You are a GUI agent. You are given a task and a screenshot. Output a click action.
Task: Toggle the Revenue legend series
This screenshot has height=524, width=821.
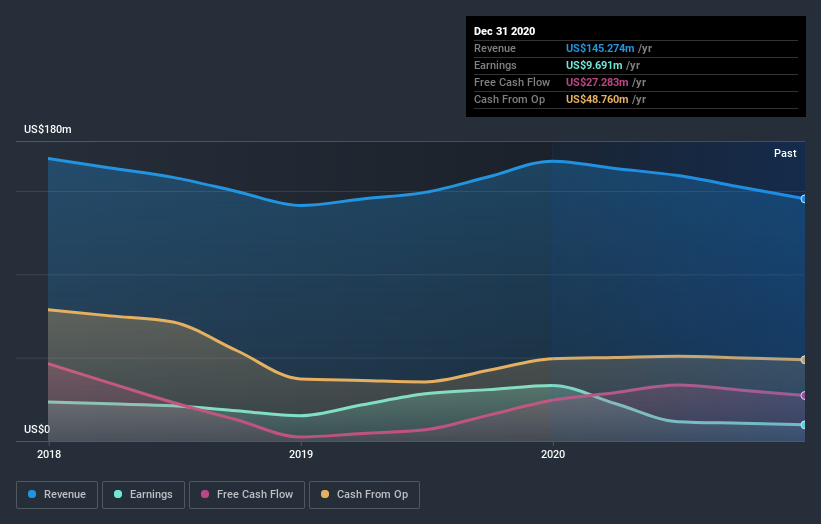pyautogui.click(x=57, y=495)
